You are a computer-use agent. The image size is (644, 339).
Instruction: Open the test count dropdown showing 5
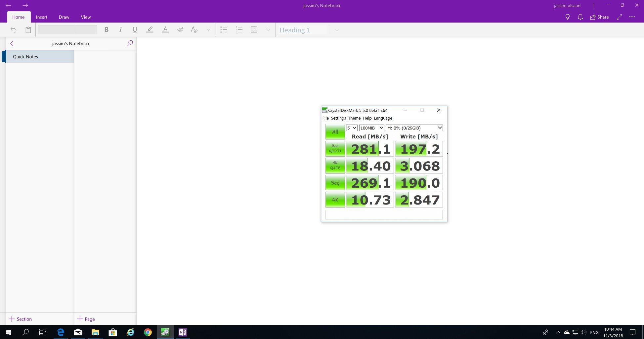click(x=351, y=128)
